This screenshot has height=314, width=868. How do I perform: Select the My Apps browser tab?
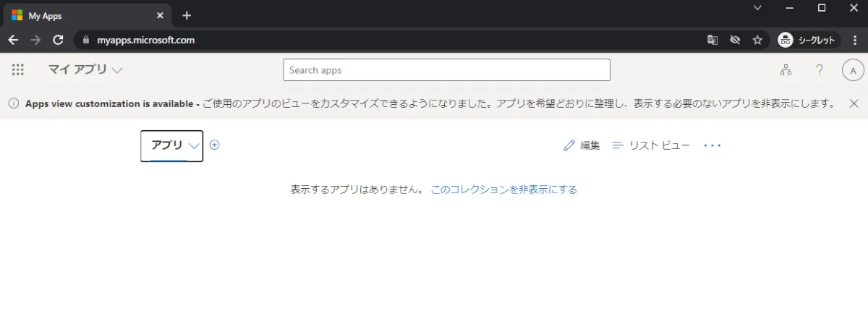[86, 16]
